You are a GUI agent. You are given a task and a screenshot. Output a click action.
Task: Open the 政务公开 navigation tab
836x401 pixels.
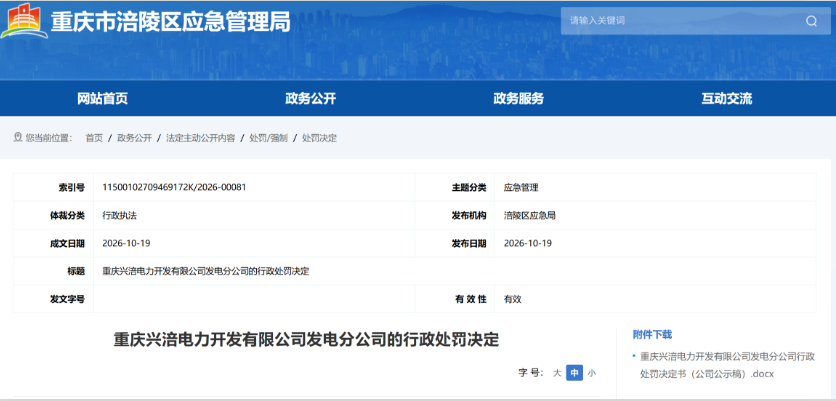click(x=310, y=98)
